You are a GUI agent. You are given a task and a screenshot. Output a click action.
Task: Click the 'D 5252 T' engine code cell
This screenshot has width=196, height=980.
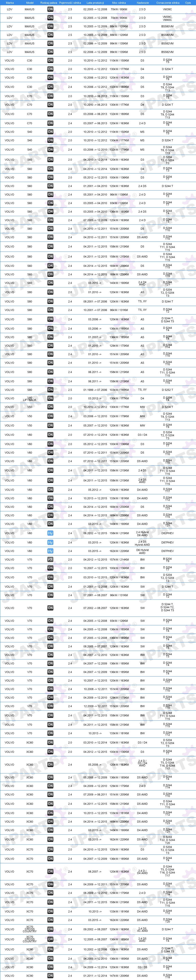(x=167, y=390)
